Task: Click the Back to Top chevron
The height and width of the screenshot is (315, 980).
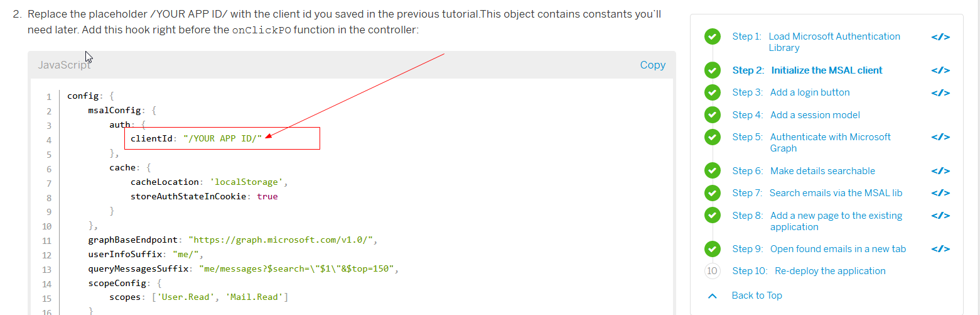Action: coord(712,296)
